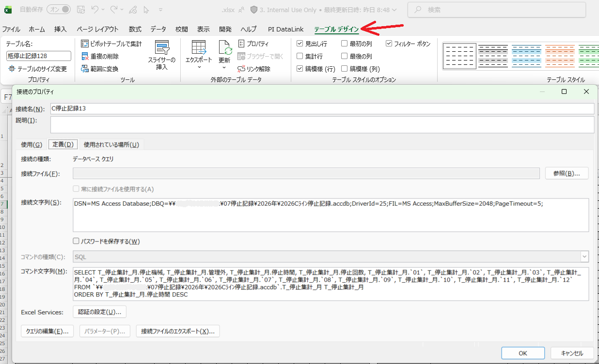This screenshot has height=364, width=599.
Task: Select the orange banded table style thumbnail
Action: coord(560,56)
